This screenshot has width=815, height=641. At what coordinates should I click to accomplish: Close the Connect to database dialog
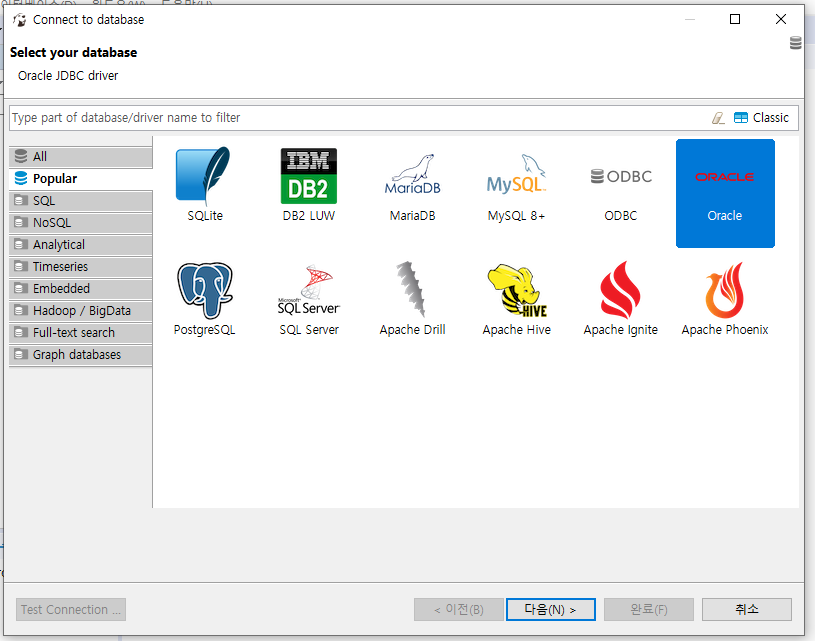[x=781, y=19]
